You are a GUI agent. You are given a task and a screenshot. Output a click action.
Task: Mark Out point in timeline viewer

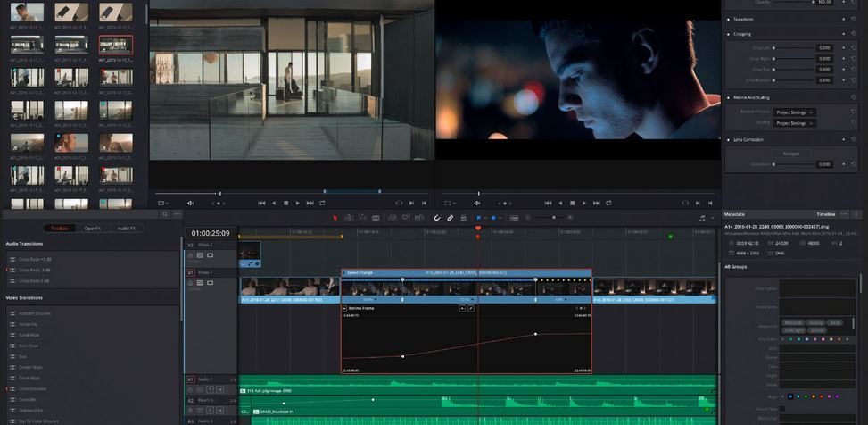pos(711,204)
